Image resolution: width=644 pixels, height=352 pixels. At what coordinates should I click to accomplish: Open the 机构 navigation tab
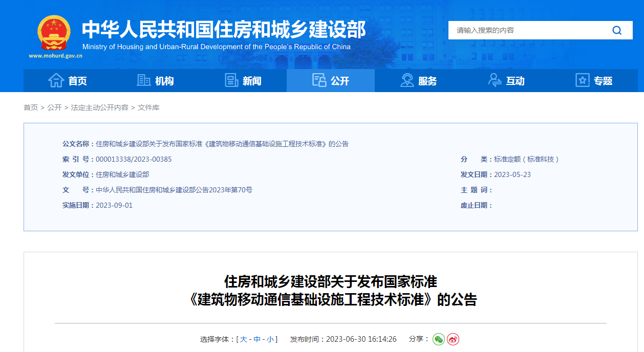click(x=156, y=80)
